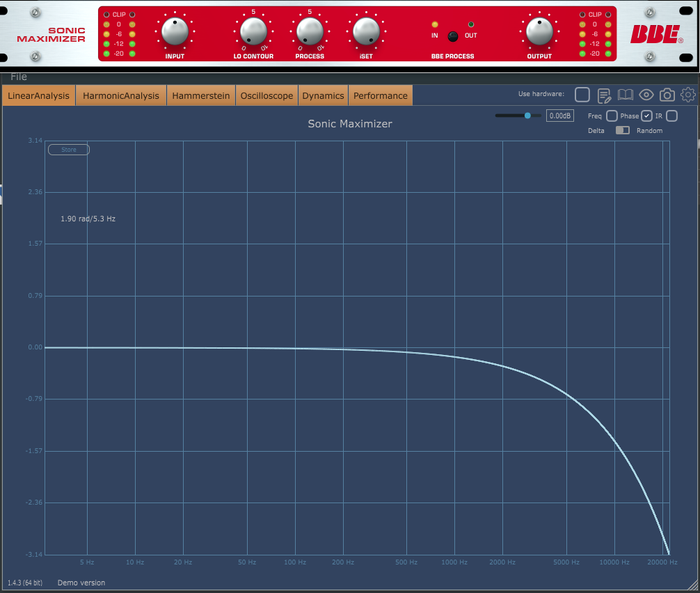Click the 0.00dB gain value field

[x=560, y=116]
